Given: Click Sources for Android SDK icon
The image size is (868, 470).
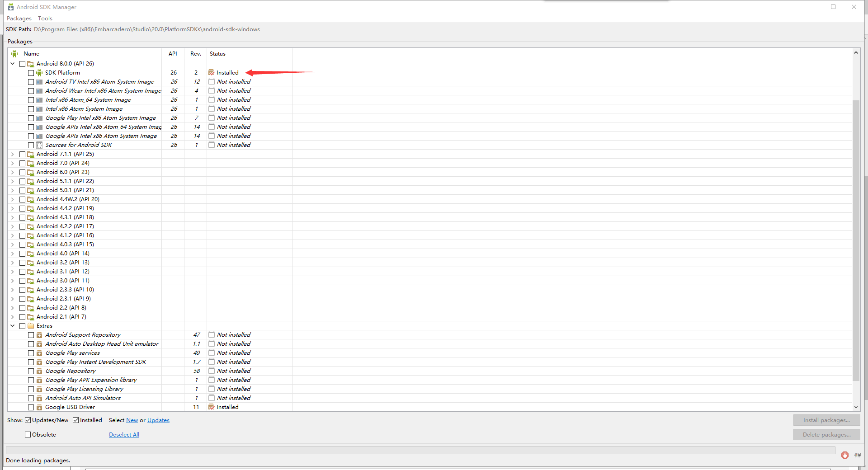Looking at the screenshot, I should (39, 145).
